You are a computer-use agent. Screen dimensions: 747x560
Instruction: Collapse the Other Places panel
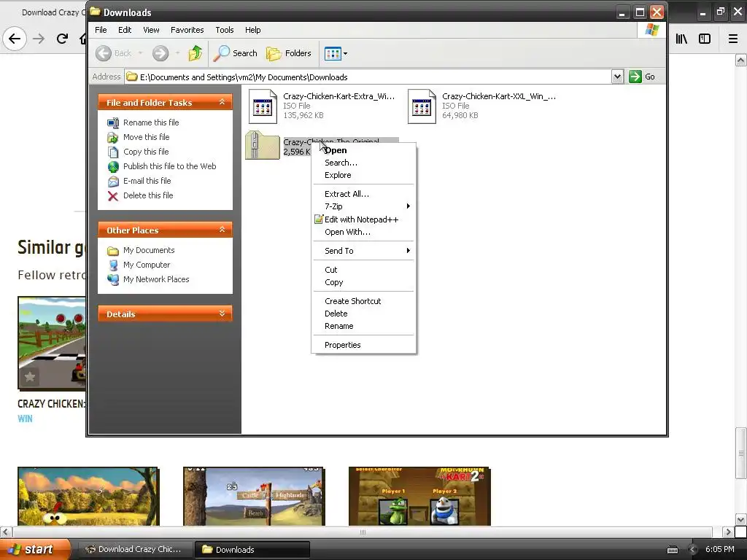(x=222, y=230)
